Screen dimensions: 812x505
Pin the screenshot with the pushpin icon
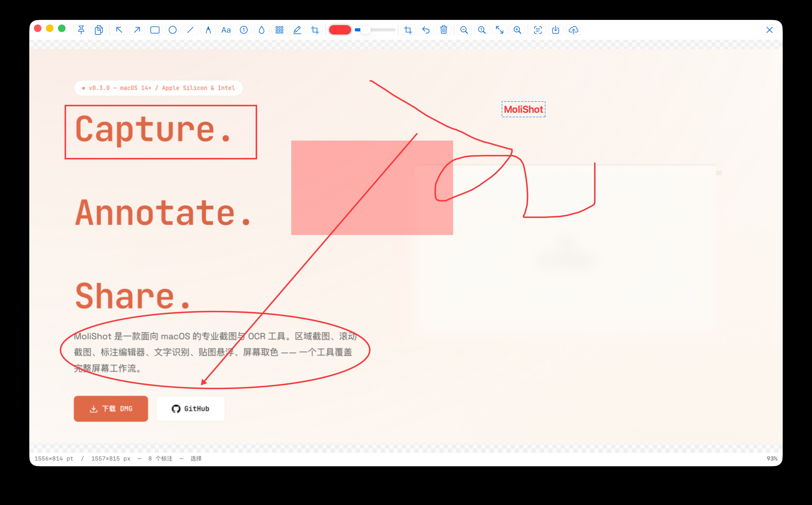pyautogui.click(x=81, y=30)
